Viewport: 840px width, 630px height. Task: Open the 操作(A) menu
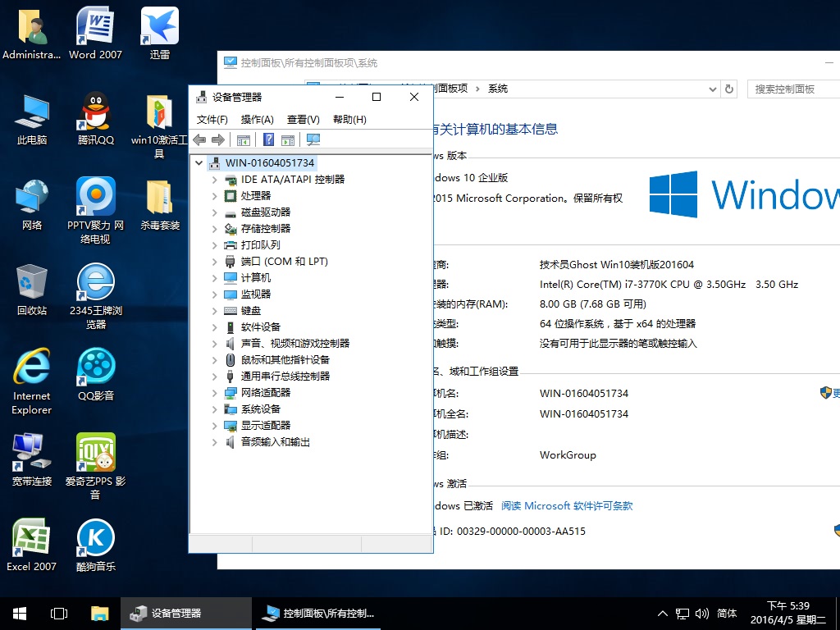tap(257, 120)
